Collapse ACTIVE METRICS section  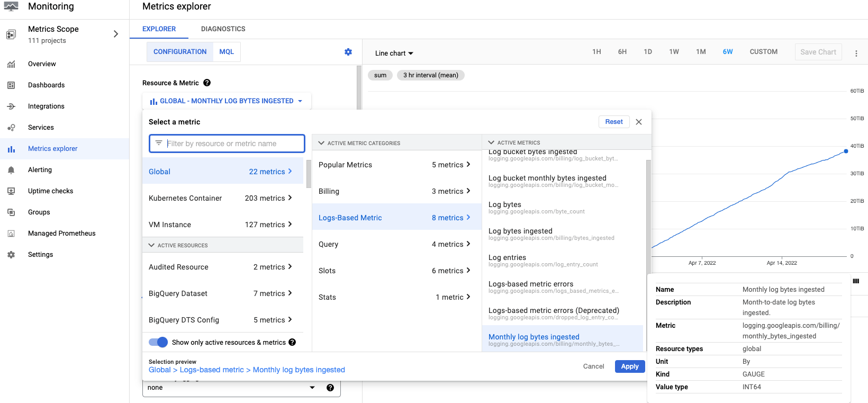tap(567, 142)
